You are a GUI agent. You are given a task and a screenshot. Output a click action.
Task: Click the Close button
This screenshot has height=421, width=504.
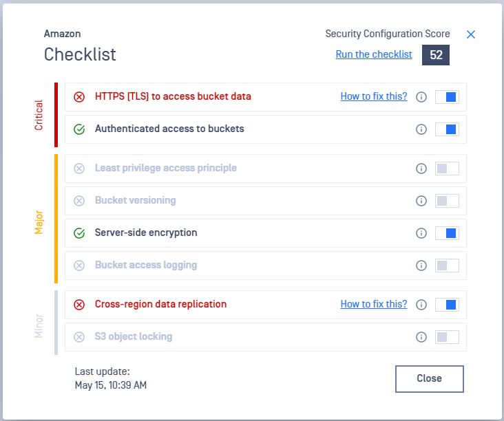[429, 378]
